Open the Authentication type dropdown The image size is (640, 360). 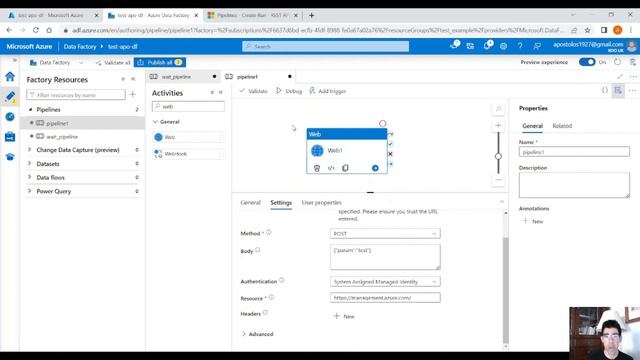pyautogui.click(x=385, y=282)
